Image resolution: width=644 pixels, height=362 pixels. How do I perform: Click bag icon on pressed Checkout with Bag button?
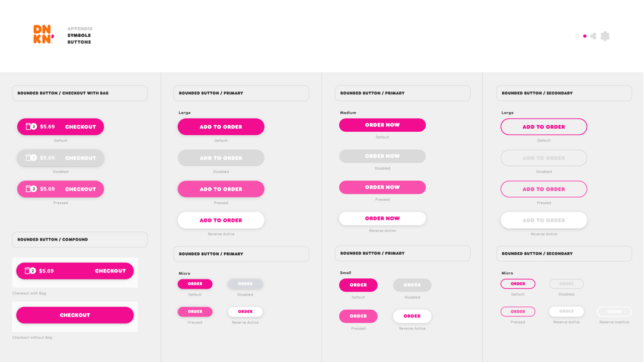pos(28,189)
